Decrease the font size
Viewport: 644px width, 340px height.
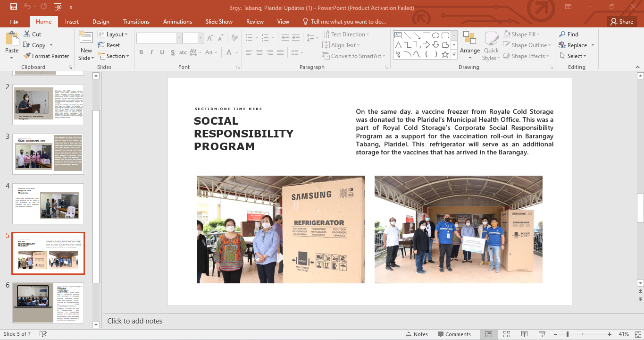click(220, 38)
